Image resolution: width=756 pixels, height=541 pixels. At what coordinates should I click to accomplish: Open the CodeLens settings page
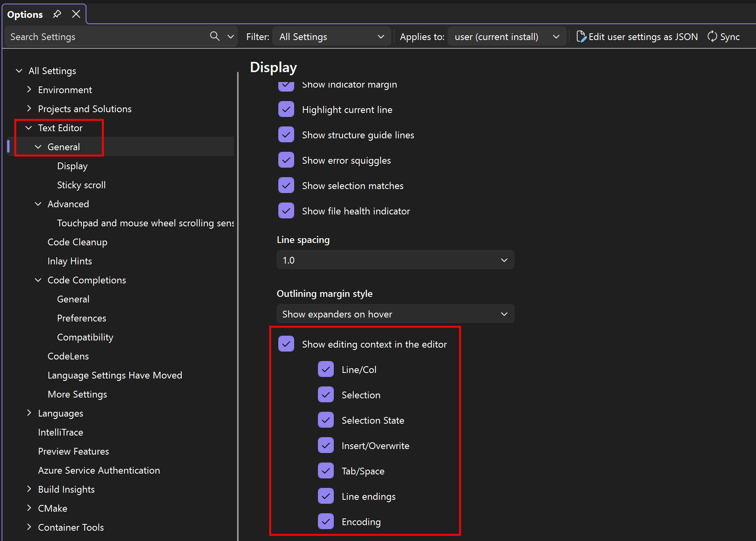point(68,356)
